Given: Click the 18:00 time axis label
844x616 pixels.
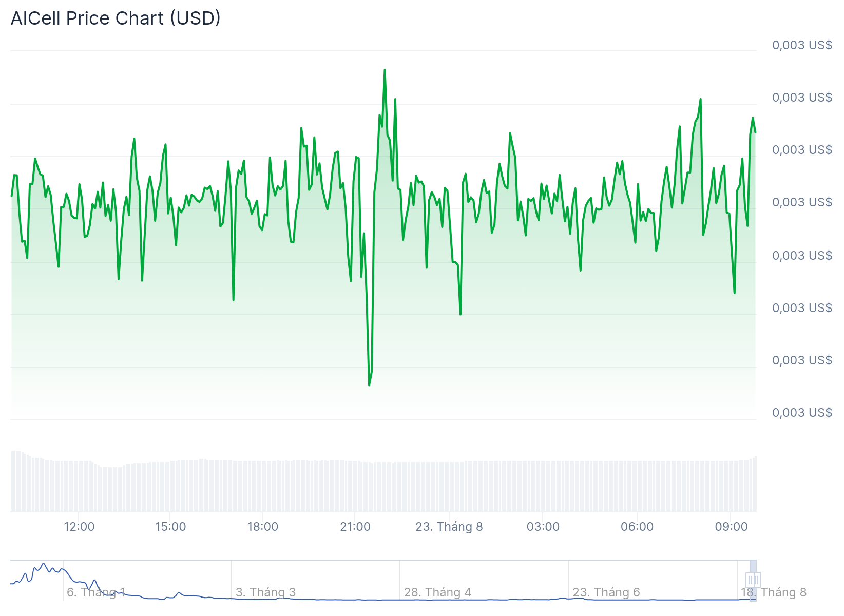Looking at the screenshot, I should point(263,527).
